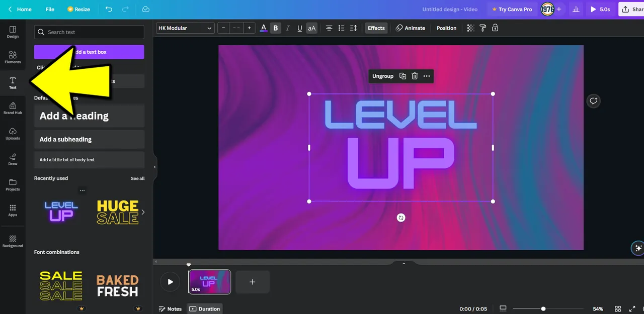Open the Uploads sidebar panel
The width and height of the screenshot is (644, 314).
(13, 134)
